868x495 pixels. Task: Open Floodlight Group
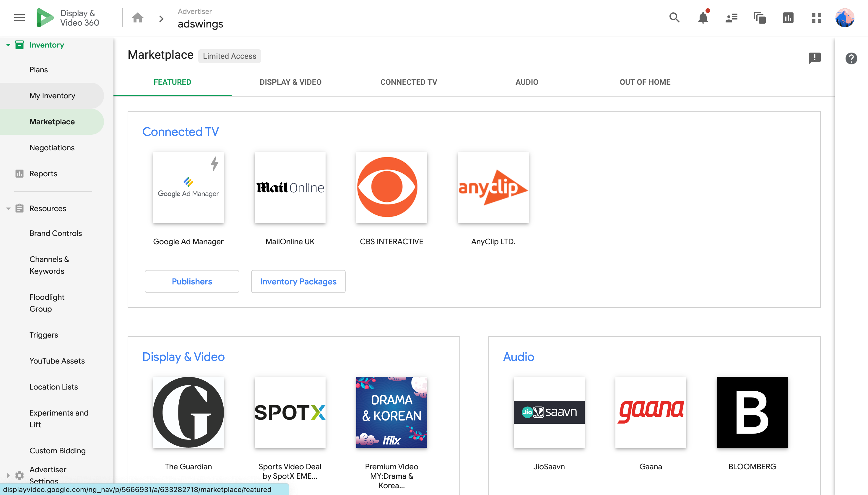point(47,303)
